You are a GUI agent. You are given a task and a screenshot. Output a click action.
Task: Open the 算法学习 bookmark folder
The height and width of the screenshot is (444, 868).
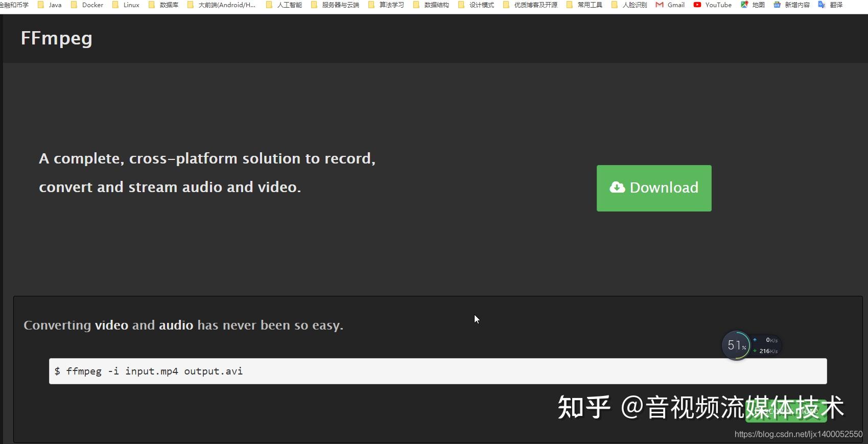[x=386, y=5]
